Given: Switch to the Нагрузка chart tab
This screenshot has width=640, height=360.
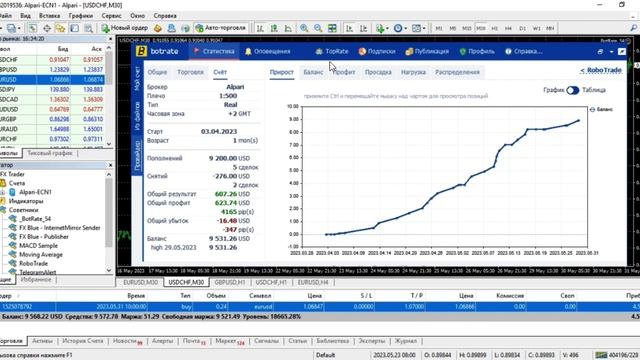Looking at the screenshot, I should coord(413,72).
